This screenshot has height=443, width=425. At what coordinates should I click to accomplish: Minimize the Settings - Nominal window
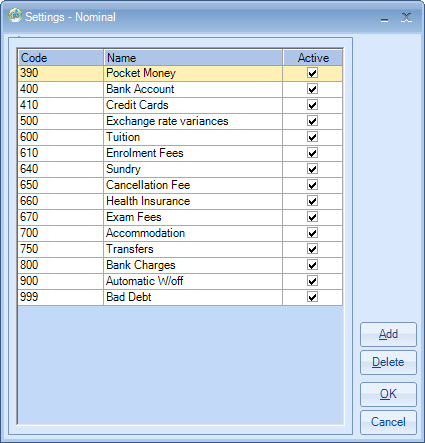384,18
